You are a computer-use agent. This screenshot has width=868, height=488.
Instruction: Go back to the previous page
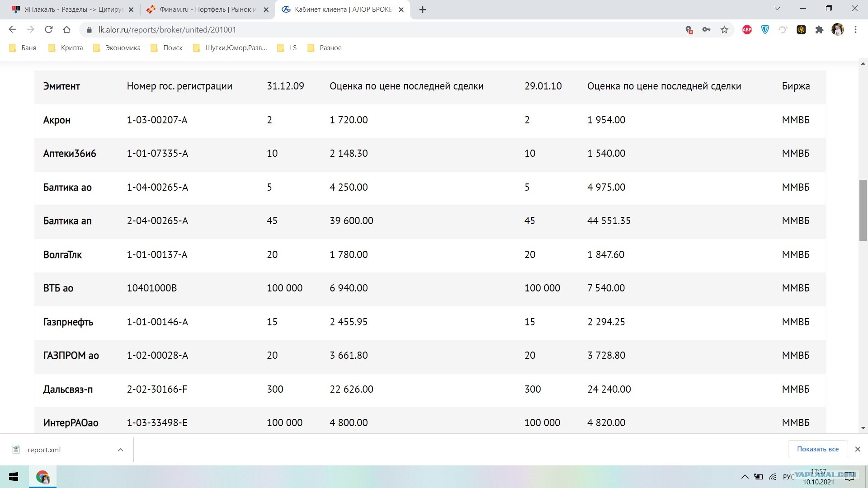[x=12, y=30]
